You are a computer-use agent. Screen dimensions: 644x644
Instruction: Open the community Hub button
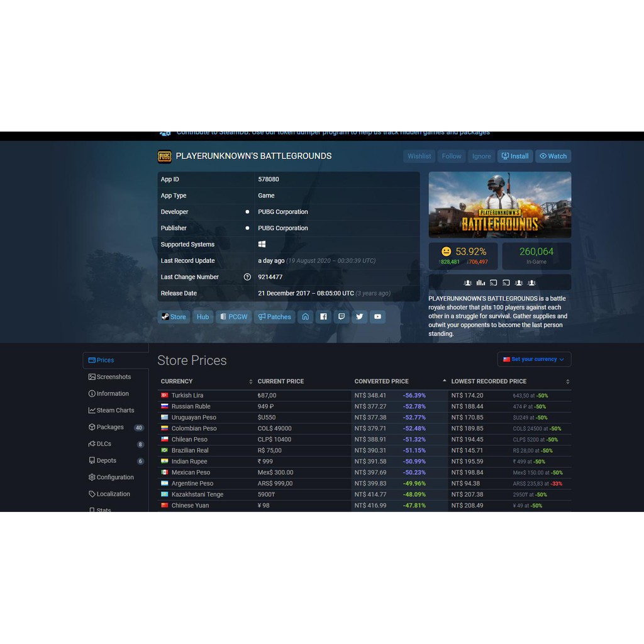click(x=203, y=317)
